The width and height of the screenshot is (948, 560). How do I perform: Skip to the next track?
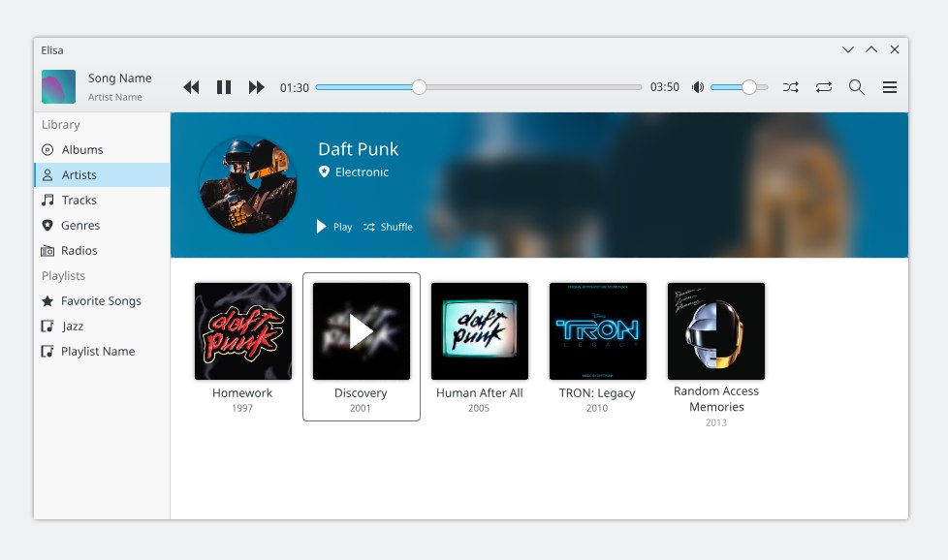coord(256,87)
